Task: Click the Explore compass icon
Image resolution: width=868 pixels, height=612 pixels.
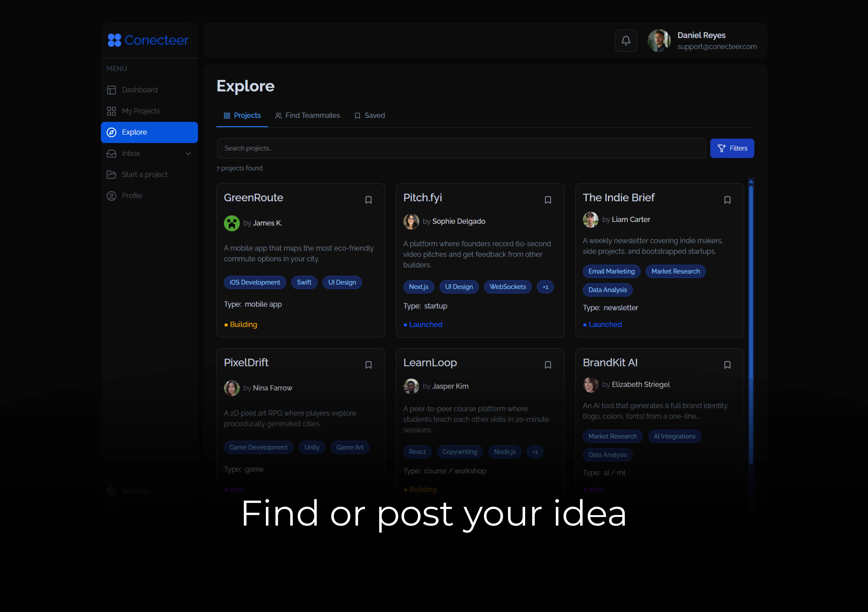Action: click(x=111, y=132)
